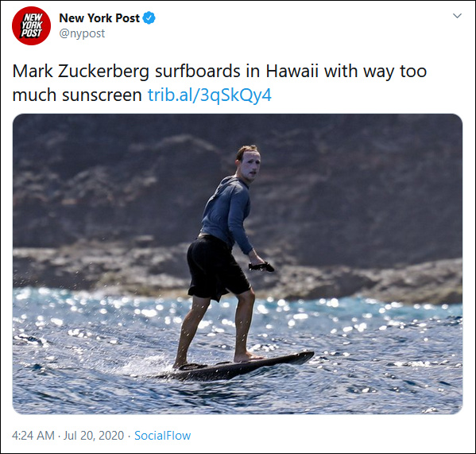Click the surfer's sunscreen-covered face in photo
This screenshot has width=476, height=454.
[x=251, y=166]
